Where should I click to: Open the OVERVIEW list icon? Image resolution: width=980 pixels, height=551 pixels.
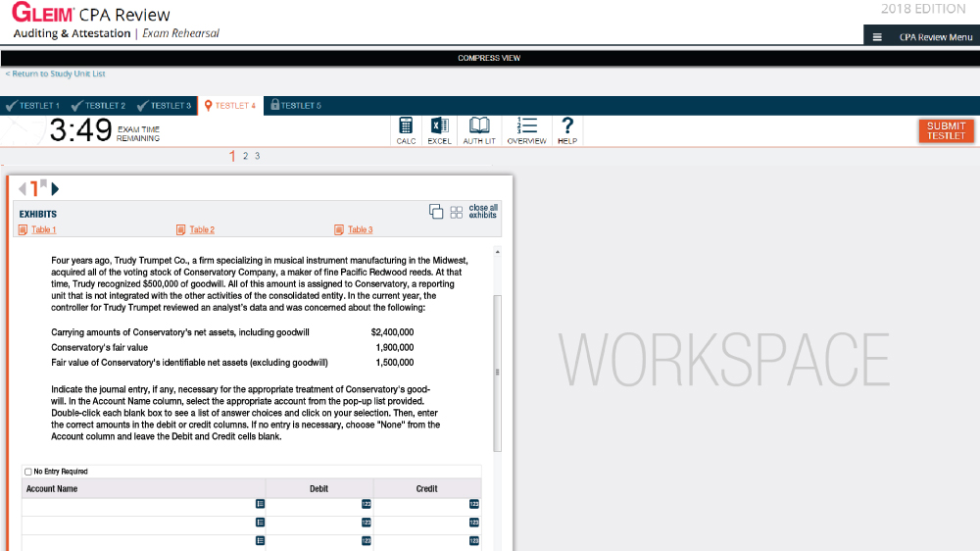526,126
